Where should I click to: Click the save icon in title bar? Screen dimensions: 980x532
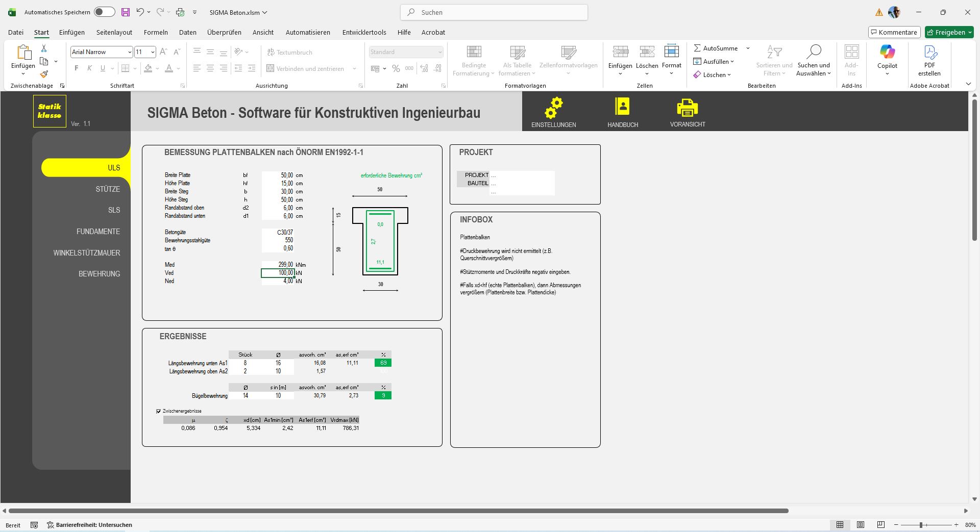(125, 12)
